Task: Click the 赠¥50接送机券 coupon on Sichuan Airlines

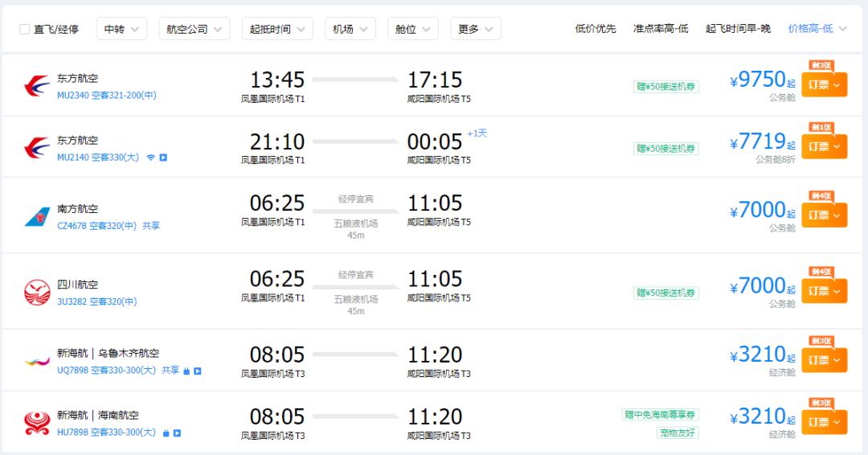Action: [x=666, y=293]
